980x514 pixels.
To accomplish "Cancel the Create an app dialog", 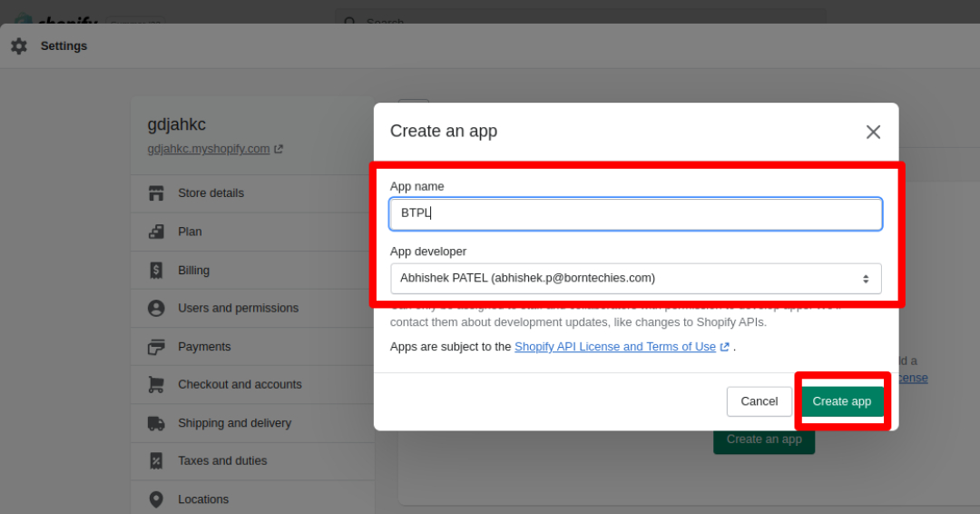I will point(759,401).
